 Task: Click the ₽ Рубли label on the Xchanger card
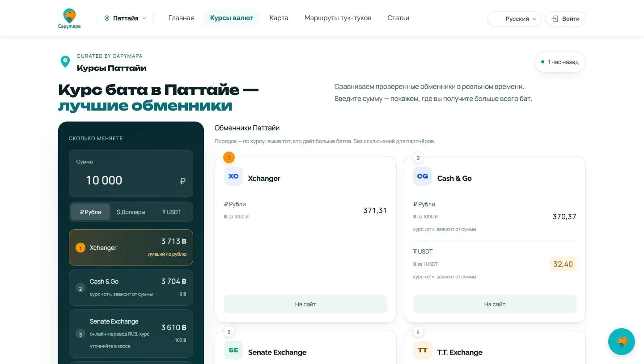(235, 204)
